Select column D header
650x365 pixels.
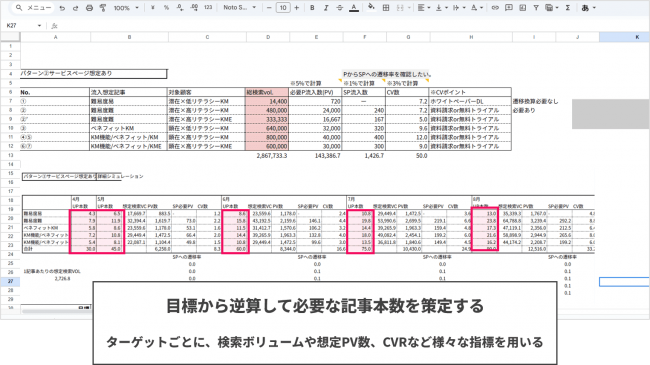pyautogui.click(x=268, y=37)
